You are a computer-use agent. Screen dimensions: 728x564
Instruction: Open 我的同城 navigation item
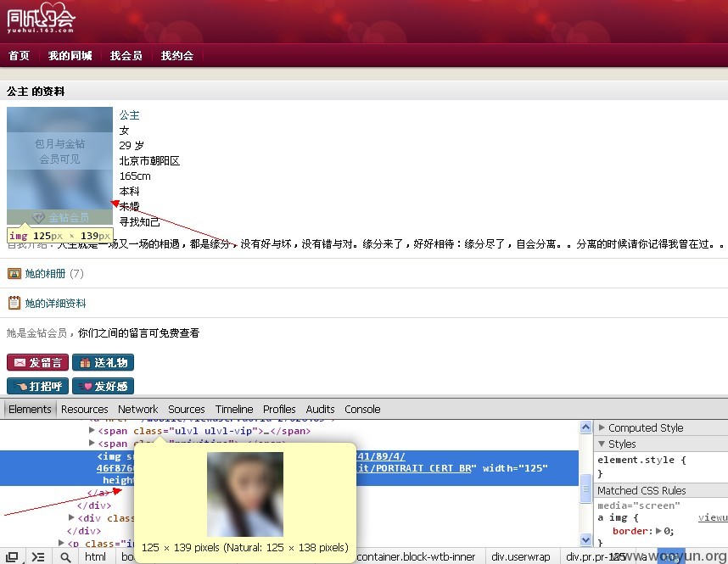(70, 56)
